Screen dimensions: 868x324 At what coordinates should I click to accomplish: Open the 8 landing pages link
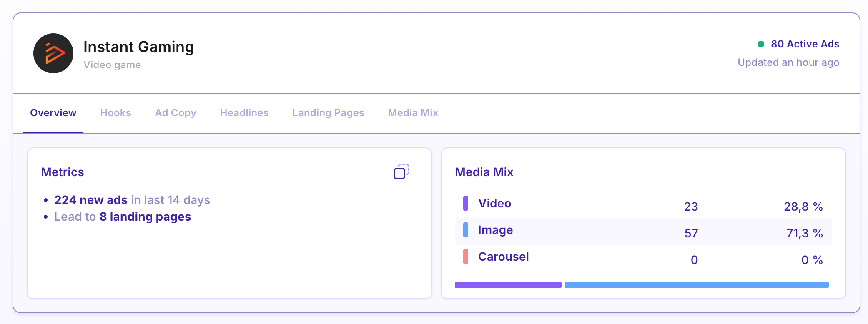pyautogui.click(x=145, y=217)
